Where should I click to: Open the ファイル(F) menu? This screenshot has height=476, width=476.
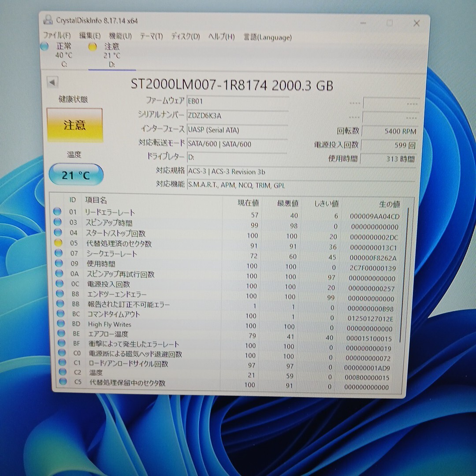coord(57,36)
